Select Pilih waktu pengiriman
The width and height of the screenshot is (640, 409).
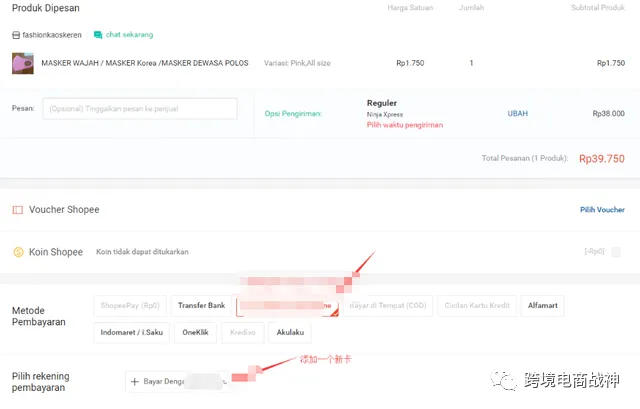[x=404, y=125]
